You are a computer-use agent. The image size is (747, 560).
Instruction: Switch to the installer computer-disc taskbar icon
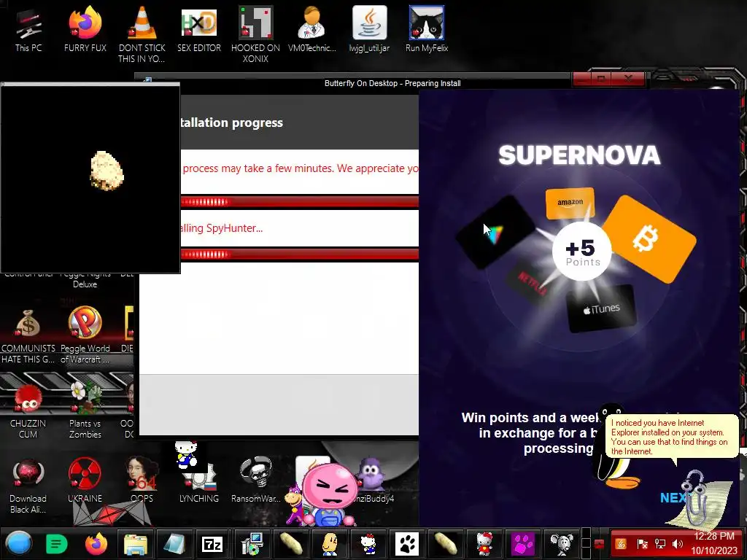(x=252, y=543)
